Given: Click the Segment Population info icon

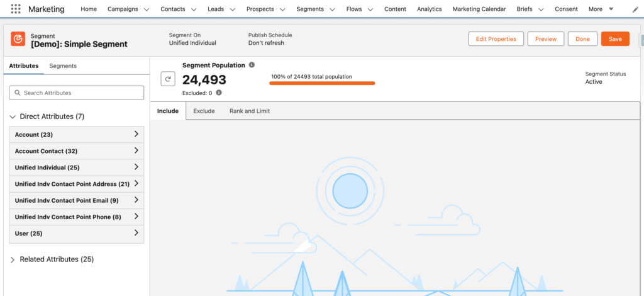Looking at the screenshot, I should (252, 65).
